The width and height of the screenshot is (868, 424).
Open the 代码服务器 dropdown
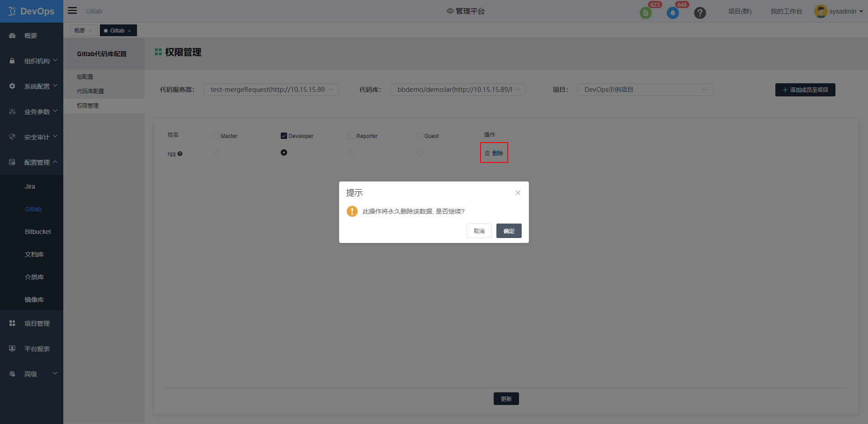271,90
